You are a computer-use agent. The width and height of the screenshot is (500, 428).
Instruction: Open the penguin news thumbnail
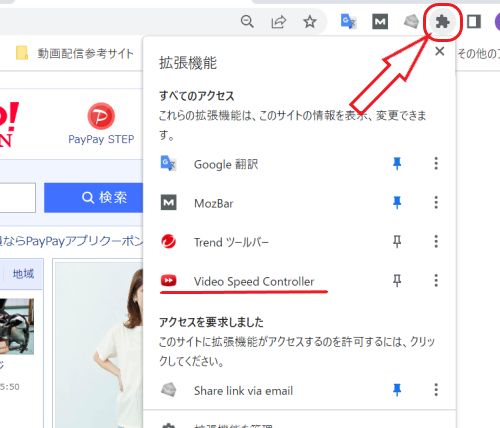17,327
